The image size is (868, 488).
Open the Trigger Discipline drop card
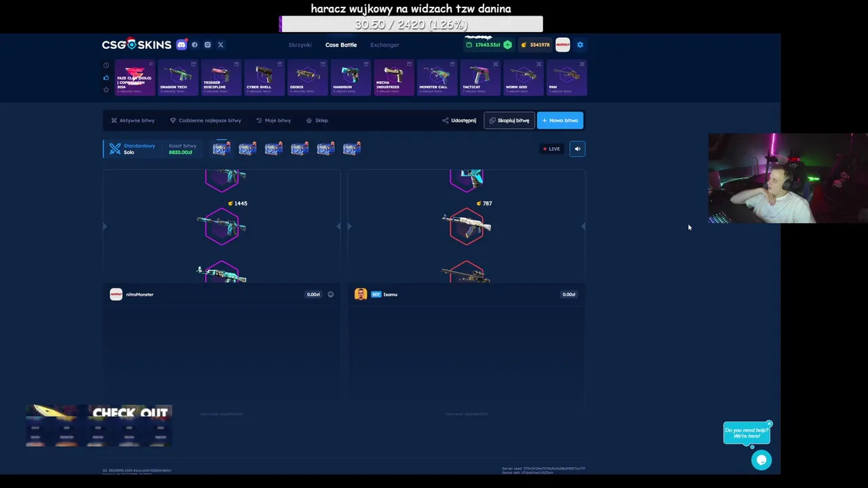221,77
